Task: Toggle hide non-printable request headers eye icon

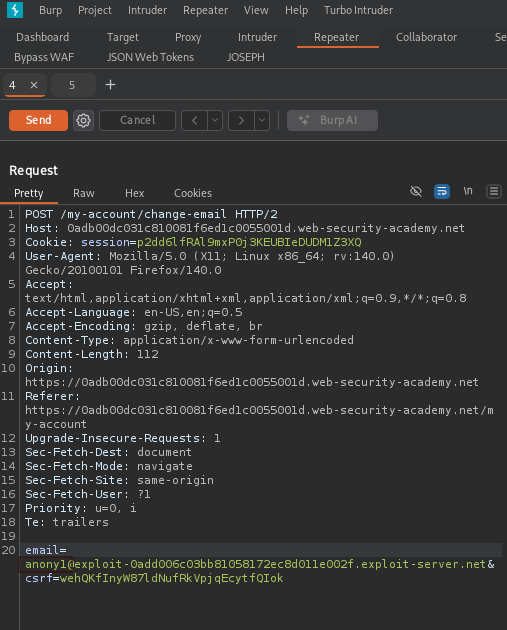Action: point(416,191)
